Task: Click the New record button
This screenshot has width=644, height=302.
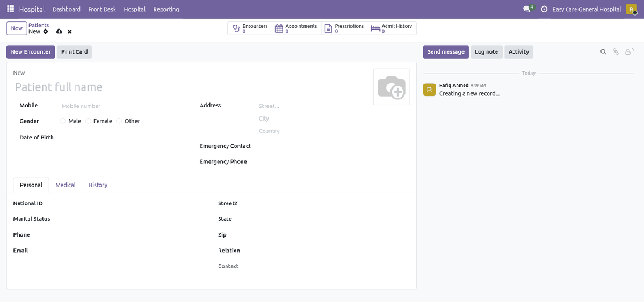Action: [x=17, y=28]
